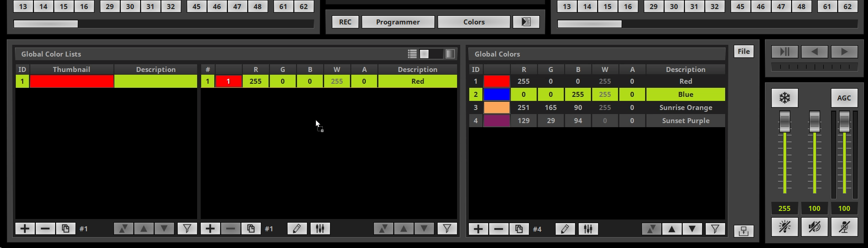Screen dimensions: 868x248
Task: Open the File menu
Action: coord(744,51)
